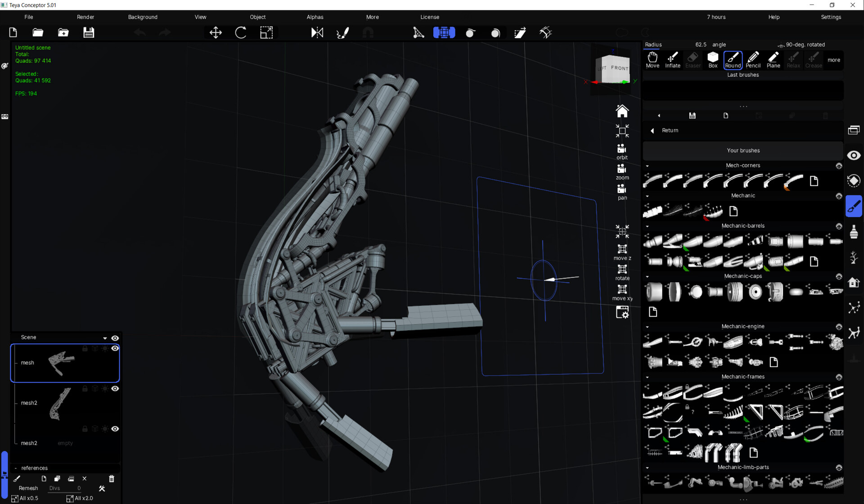Click the Remesh button
The height and width of the screenshot is (504, 864).
coord(28,488)
